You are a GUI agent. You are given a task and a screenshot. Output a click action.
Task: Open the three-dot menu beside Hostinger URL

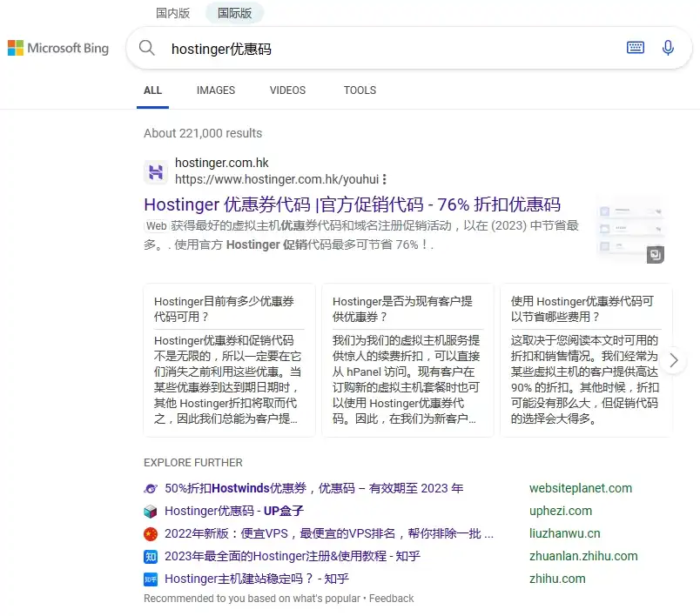coord(384,179)
